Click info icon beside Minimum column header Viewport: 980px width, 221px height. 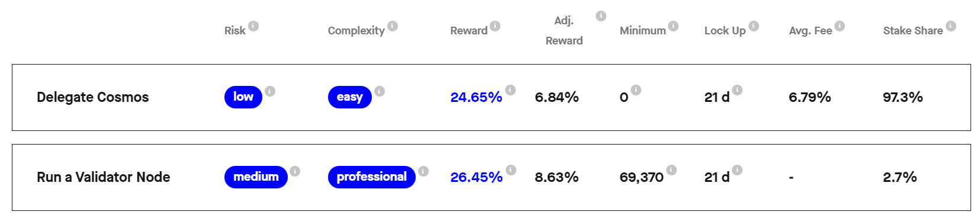(x=673, y=26)
